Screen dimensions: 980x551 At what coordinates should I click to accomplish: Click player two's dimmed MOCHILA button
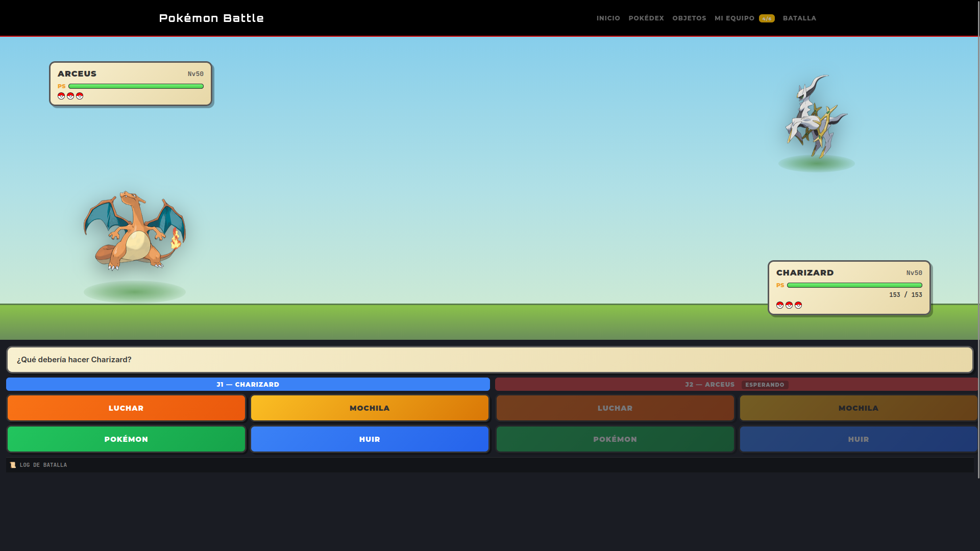859,408
